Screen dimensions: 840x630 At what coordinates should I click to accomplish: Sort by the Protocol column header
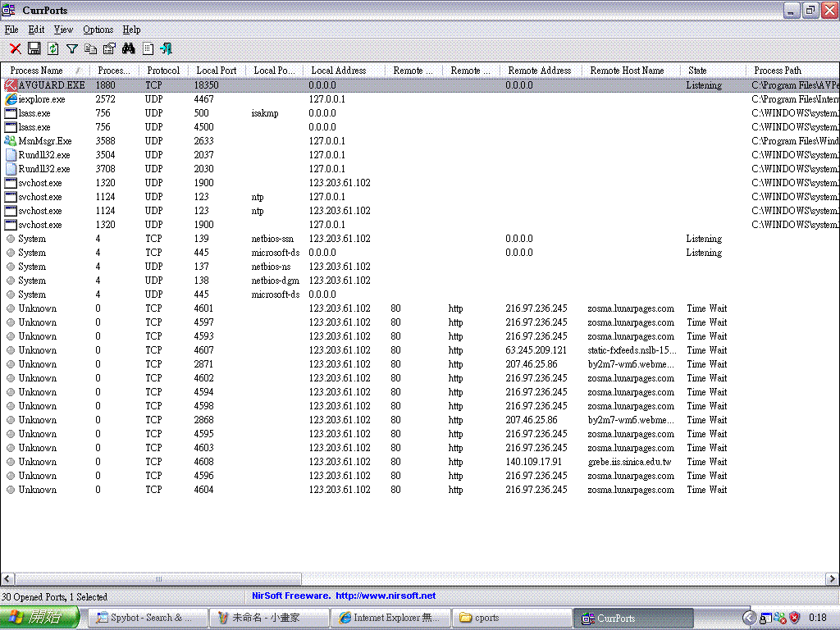coord(163,71)
